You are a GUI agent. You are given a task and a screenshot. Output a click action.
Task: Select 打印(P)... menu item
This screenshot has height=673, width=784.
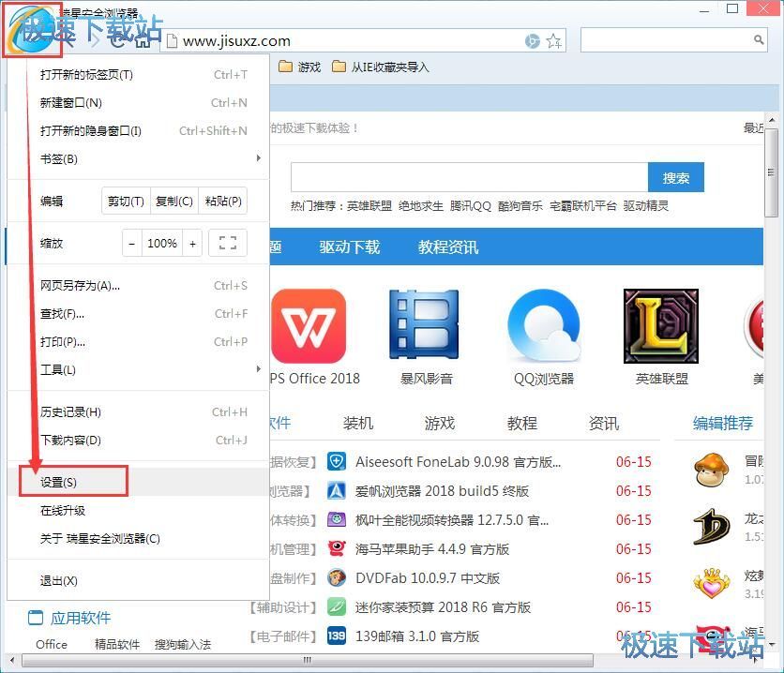pyautogui.click(x=138, y=342)
